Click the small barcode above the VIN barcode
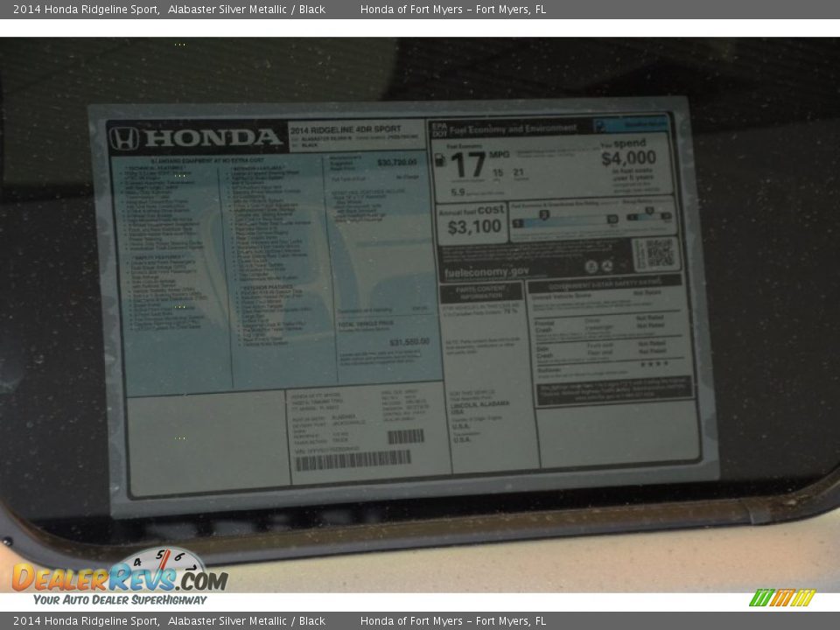 (x=405, y=436)
